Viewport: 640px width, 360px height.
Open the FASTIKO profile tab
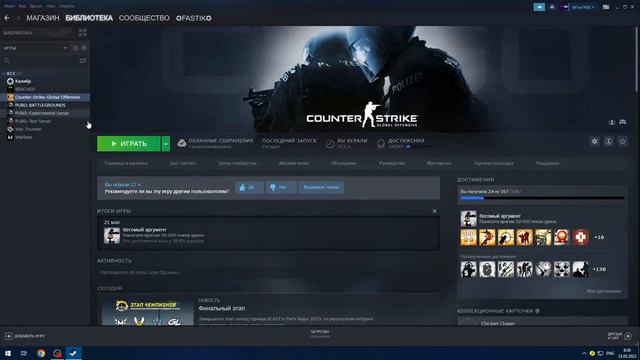pyautogui.click(x=193, y=18)
